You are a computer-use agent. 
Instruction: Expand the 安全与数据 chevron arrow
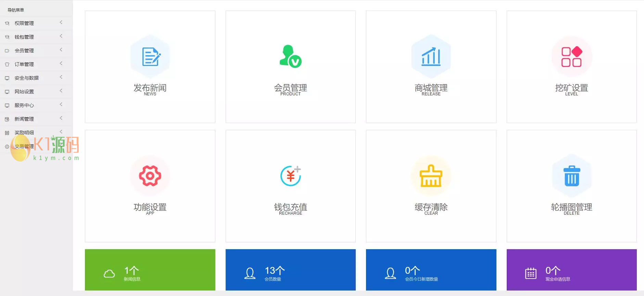(x=61, y=77)
